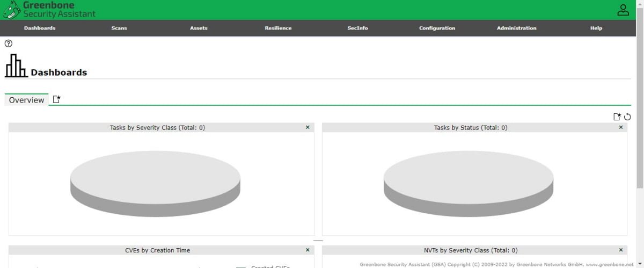
Task: Open the Scans menu
Action: coord(119,28)
